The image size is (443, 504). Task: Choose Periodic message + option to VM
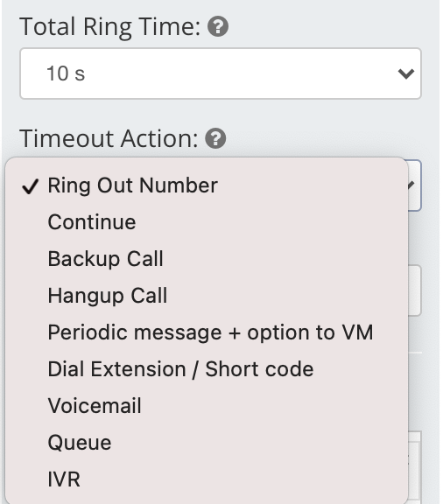coord(207,332)
